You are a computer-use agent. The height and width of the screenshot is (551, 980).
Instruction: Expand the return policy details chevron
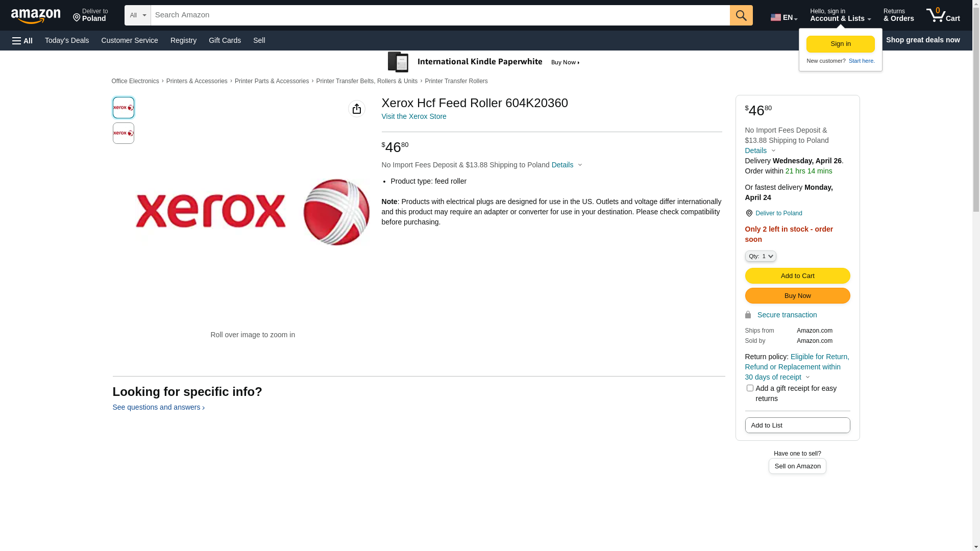[807, 378]
